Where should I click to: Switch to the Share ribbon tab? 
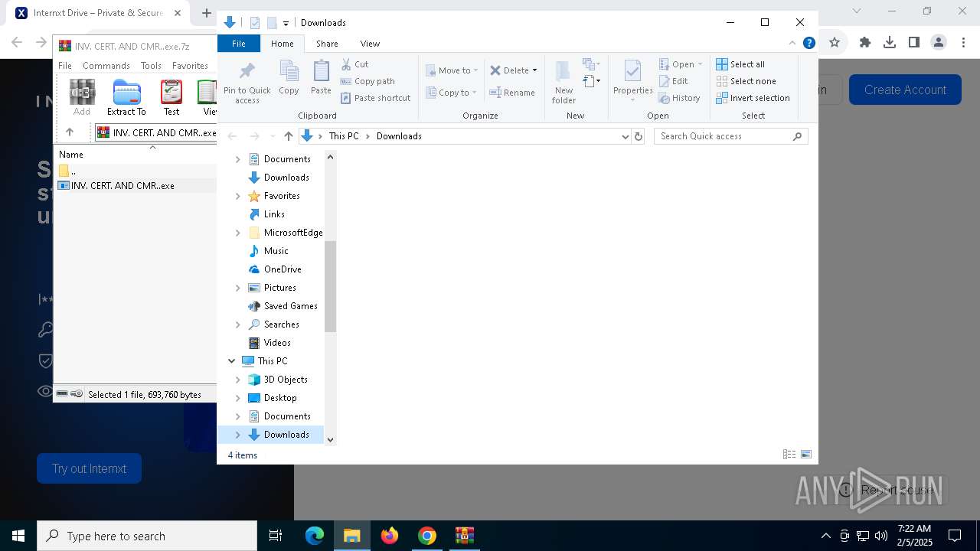tap(327, 44)
